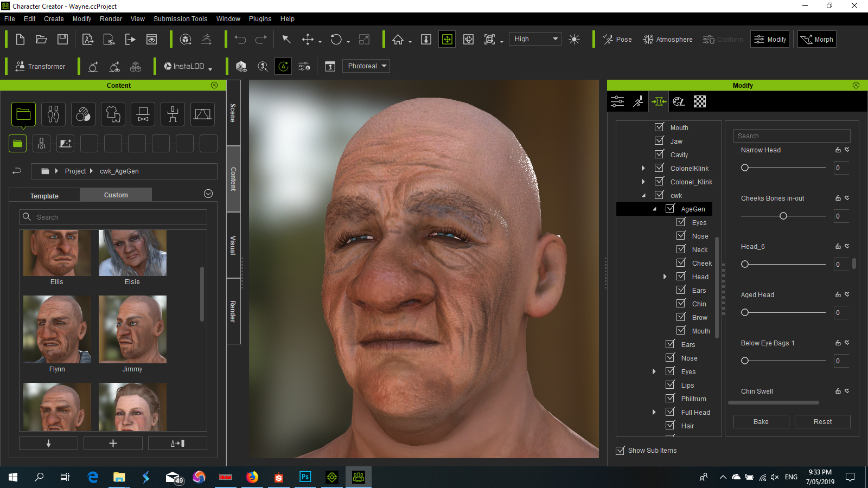Viewport: 868px width, 488px height.
Task: Expand the Full Head tree node
Action: pos(654,412)
